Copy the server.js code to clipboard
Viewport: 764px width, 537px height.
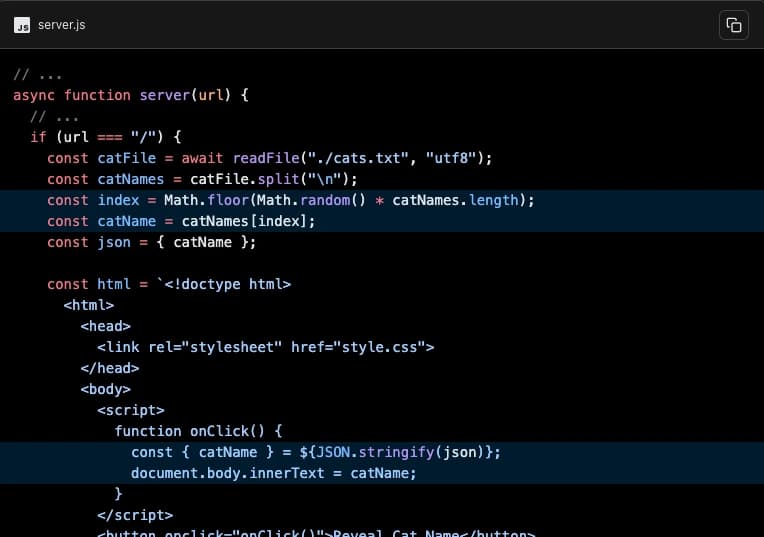click(x=733, y=25)
